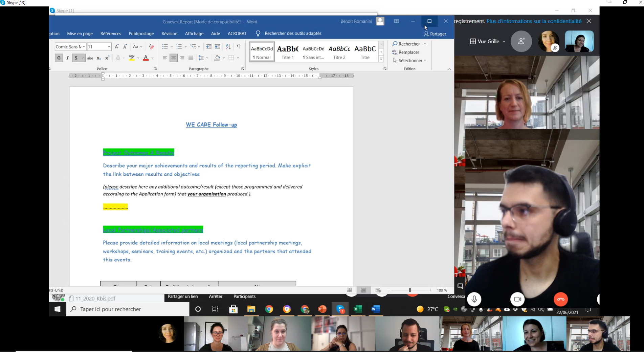The width and height of the screenshot is (644, 352).
Task: Click the bulleted list icon
Action: click(x=165, y=47)
